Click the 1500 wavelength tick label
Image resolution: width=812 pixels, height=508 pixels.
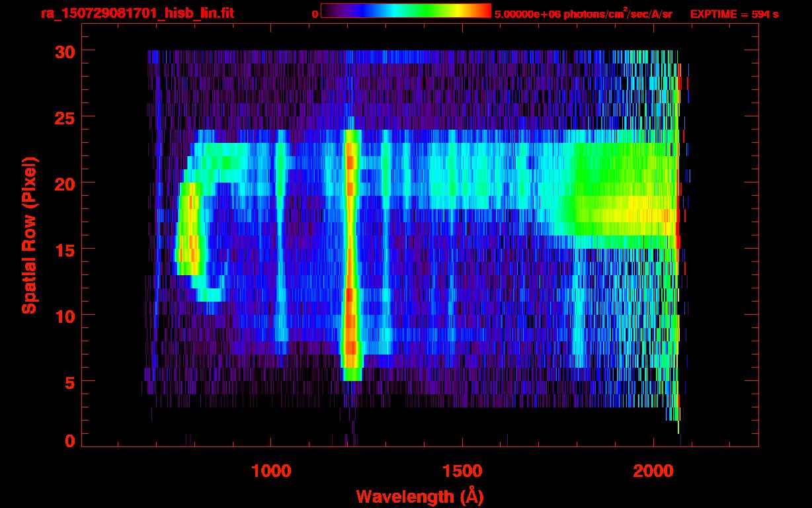[462, 471]
